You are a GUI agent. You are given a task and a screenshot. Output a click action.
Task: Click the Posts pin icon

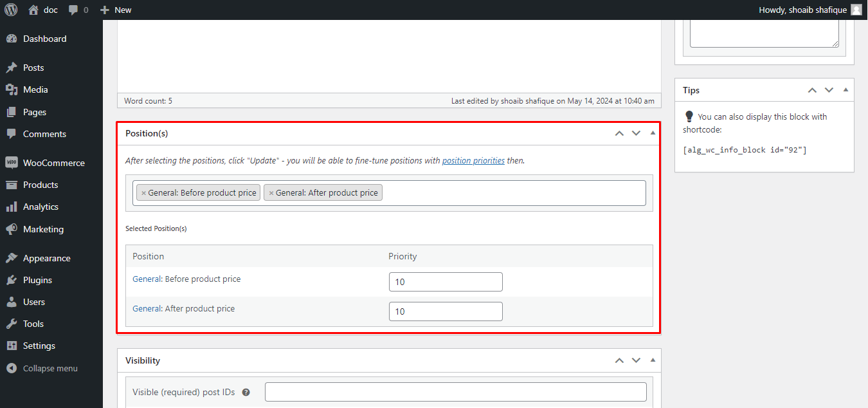[11, 68]
